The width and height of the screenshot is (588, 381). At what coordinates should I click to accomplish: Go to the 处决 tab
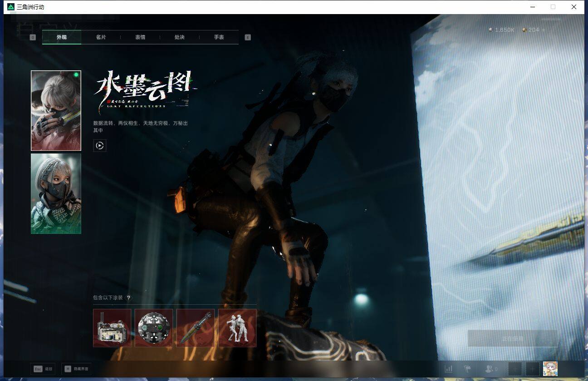[180, 37]
